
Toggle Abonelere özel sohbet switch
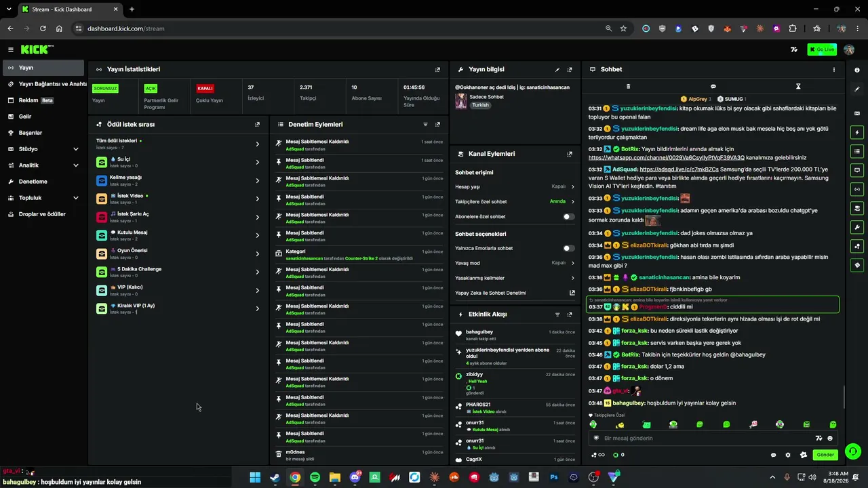point(569,217)
